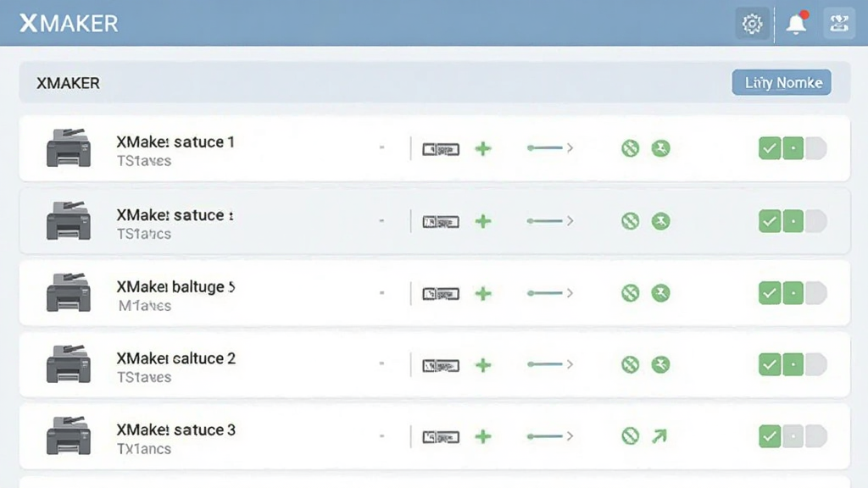Switch on grey toggle for caltuce 2
The image size is (868, 488).
click(x=816, y=364)
